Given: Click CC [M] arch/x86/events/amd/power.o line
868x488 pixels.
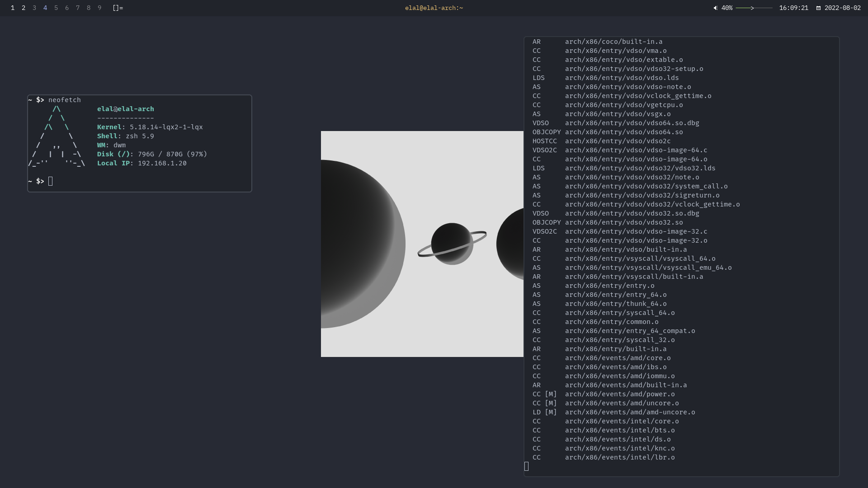Looking at the screenshot, I should click(x=604, y=394).
